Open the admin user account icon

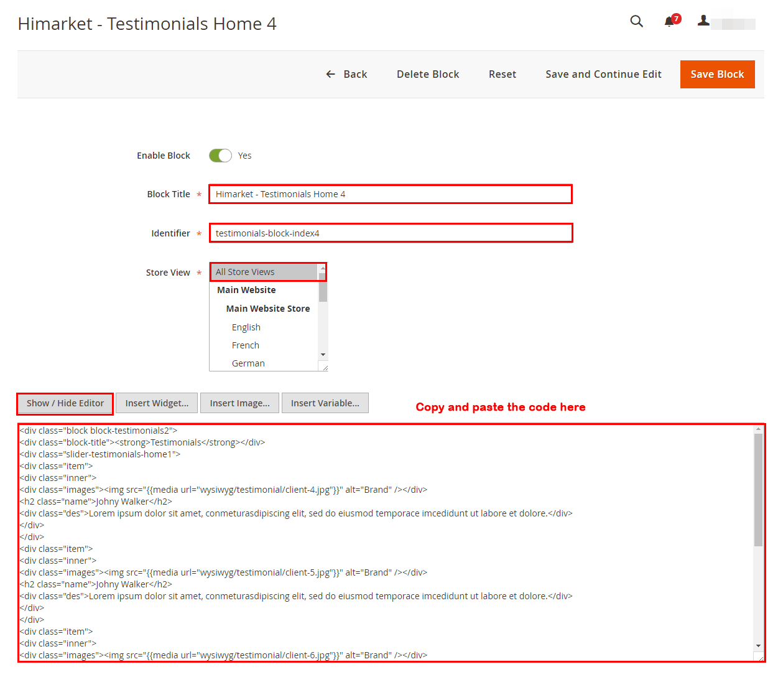(x=703, y=21)
